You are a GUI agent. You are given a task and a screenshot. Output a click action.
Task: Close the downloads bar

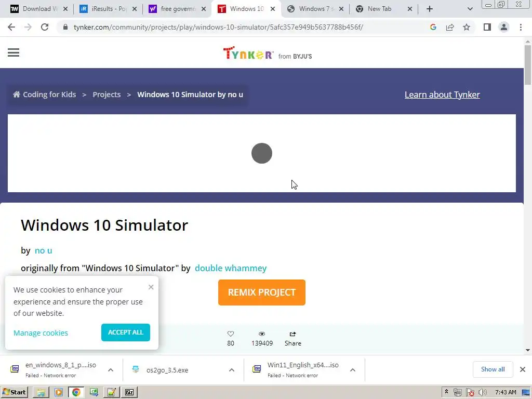click(x=523, y=369)
